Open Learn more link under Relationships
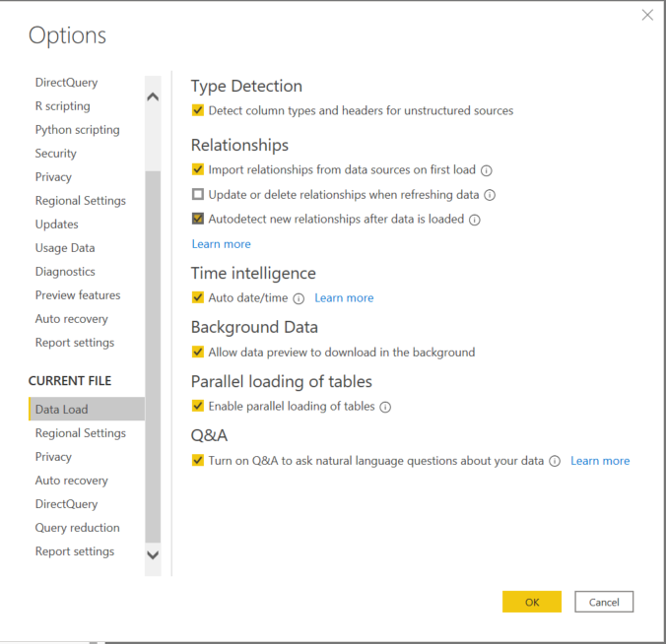 point(222,244)
